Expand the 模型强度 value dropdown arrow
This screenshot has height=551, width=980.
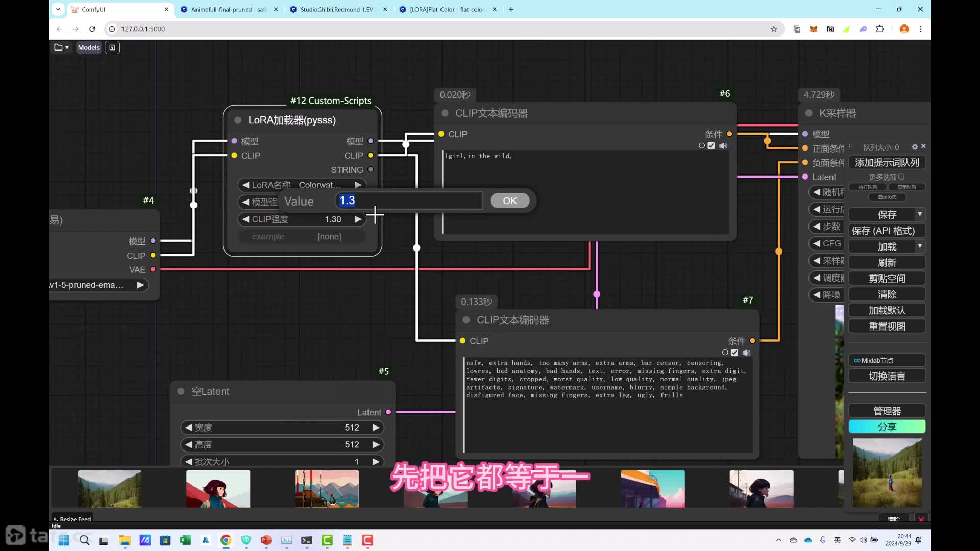[x=246, y=201]
